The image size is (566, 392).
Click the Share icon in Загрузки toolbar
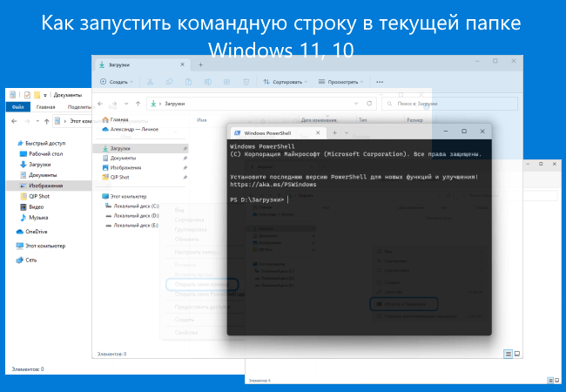226,82
